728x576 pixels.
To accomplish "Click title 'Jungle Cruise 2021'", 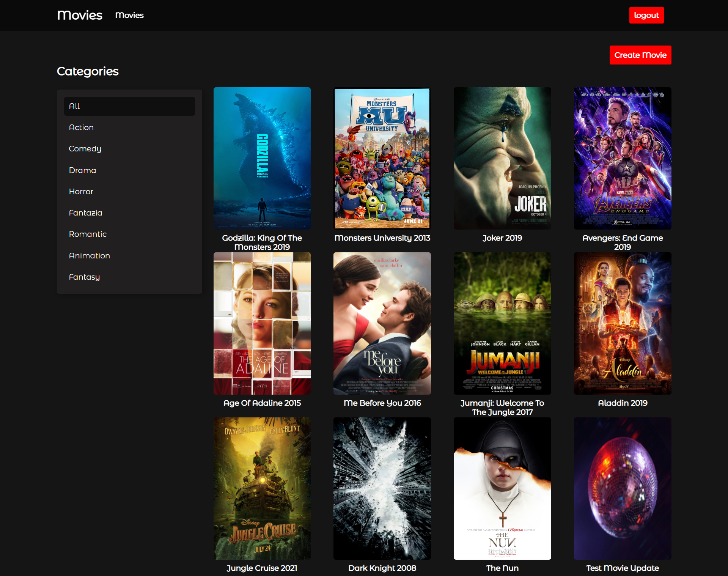I will point(262,568).
